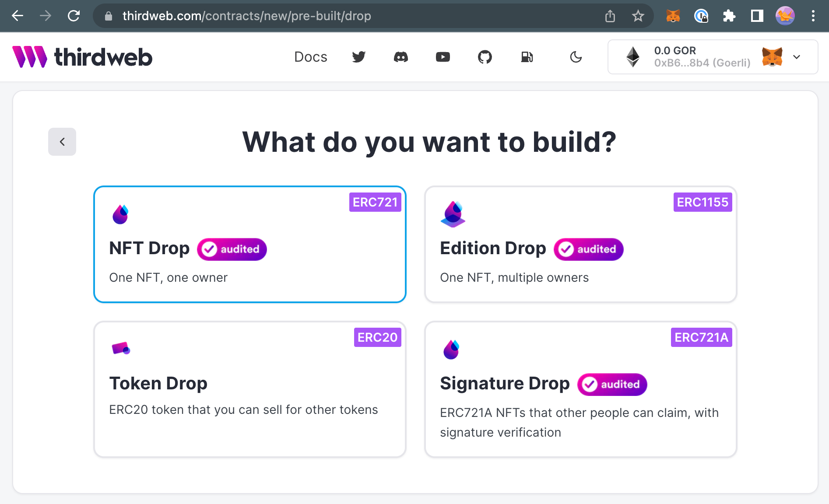Click the thirdweb logo
The image size is (829, 504).
pos(82,56)
